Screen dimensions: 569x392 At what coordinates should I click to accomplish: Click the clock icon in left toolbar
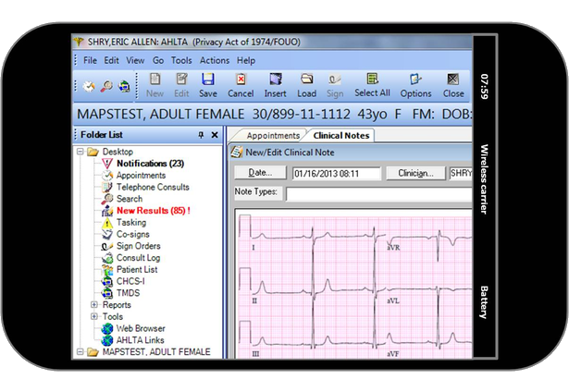click(x=89, y=86)
